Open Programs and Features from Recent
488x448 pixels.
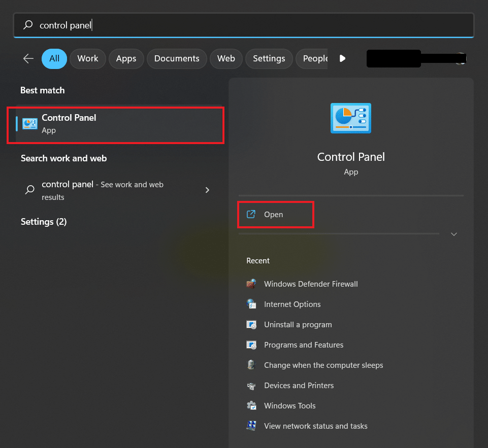(304, 345)
